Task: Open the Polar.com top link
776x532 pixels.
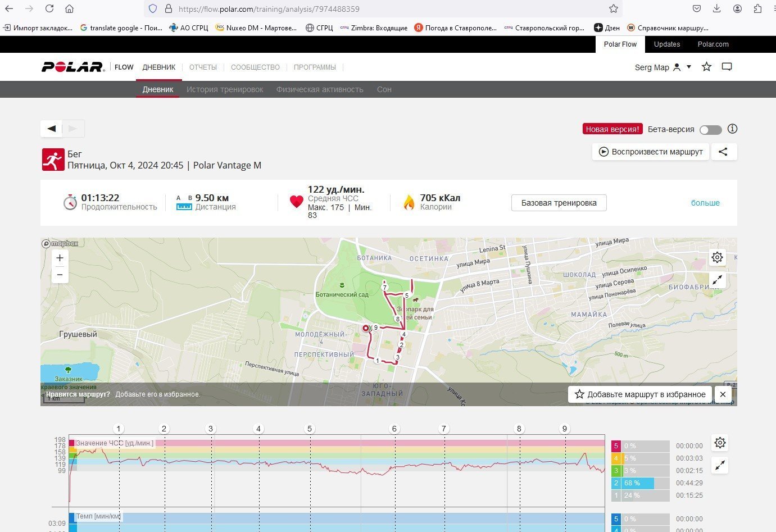Action: pos(713,44)
